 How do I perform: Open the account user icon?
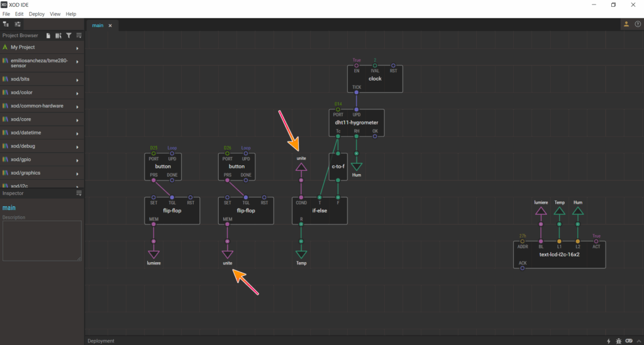pos(626,25)
